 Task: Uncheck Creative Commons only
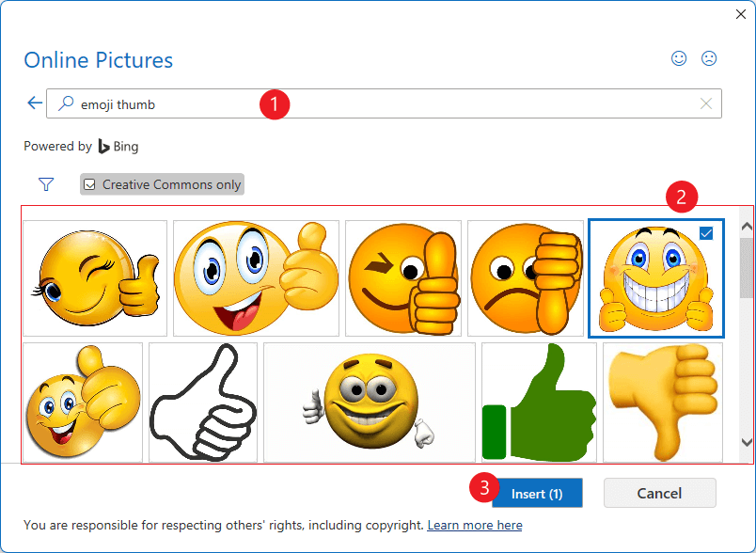pos(88,184)
